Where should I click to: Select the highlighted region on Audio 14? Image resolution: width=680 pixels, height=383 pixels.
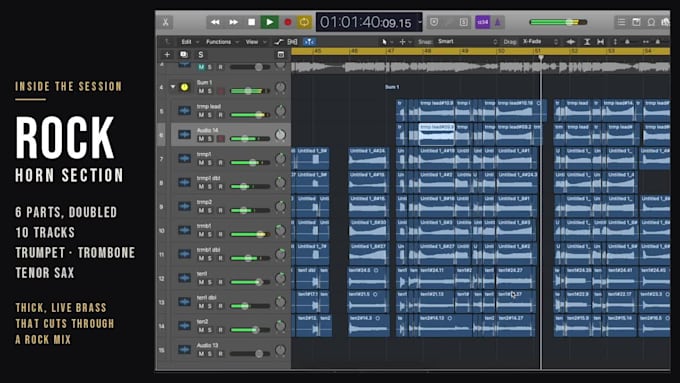point(437,134)
